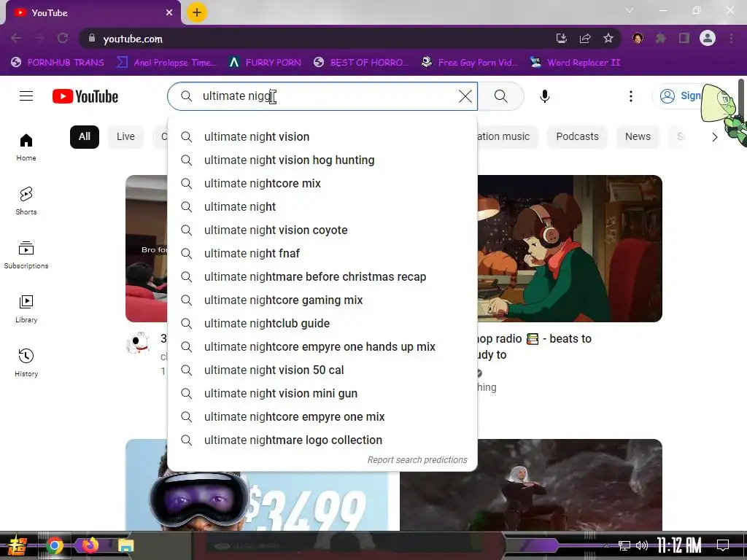Pick 'ultimate night vision 50 cal'

(322, 370)
